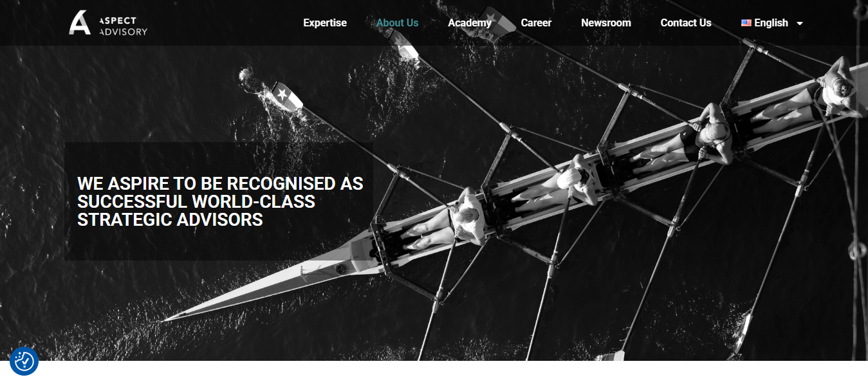868x384 pixels.
Task: Open the Academy menu item
Action: tap(470, 23)
